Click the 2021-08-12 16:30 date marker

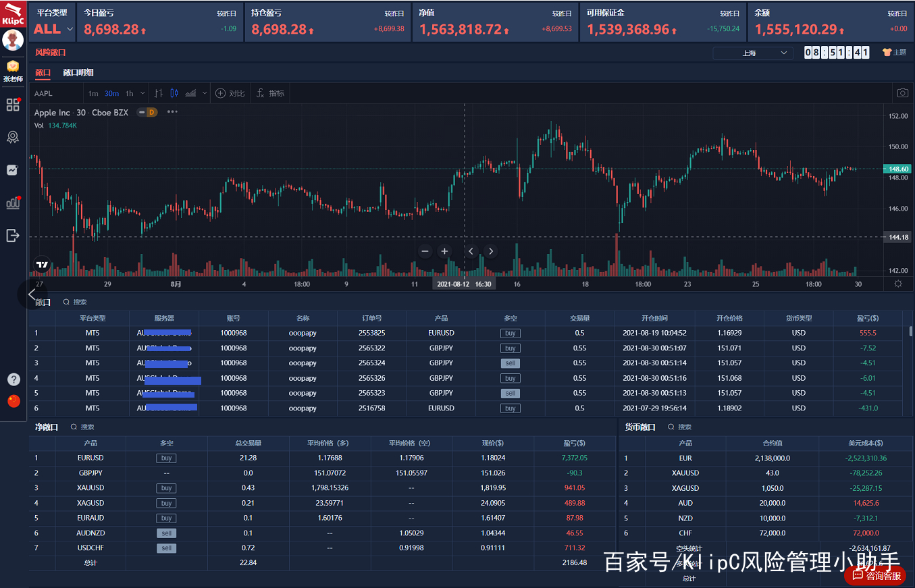tap(464, 284)
